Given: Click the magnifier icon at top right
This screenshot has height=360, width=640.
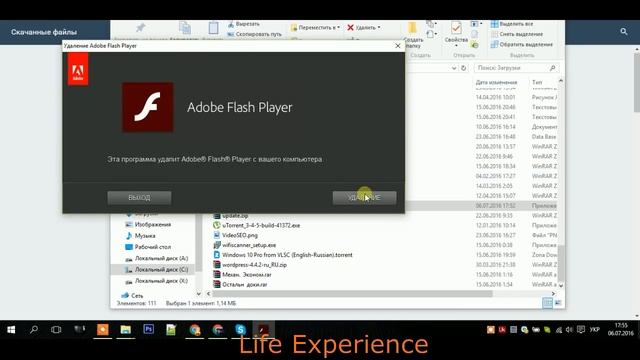Looking at the screenshot, I should tap(624, 31).
